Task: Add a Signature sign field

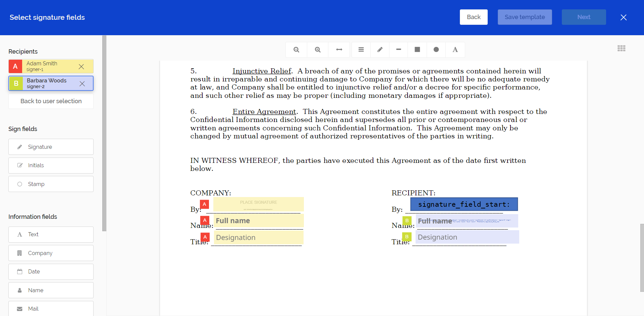Action: coord(51,147)
